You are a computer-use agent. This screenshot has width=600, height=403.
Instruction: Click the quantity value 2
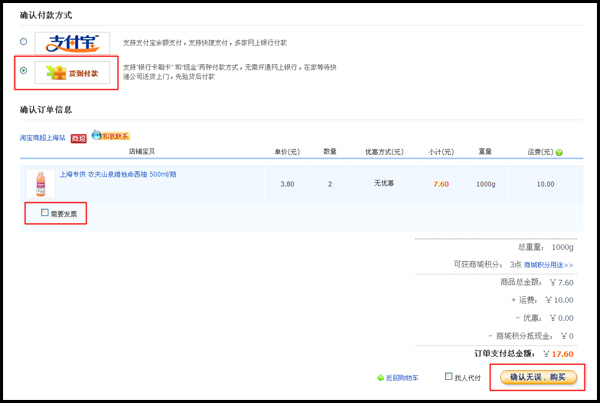click(330, 184)
